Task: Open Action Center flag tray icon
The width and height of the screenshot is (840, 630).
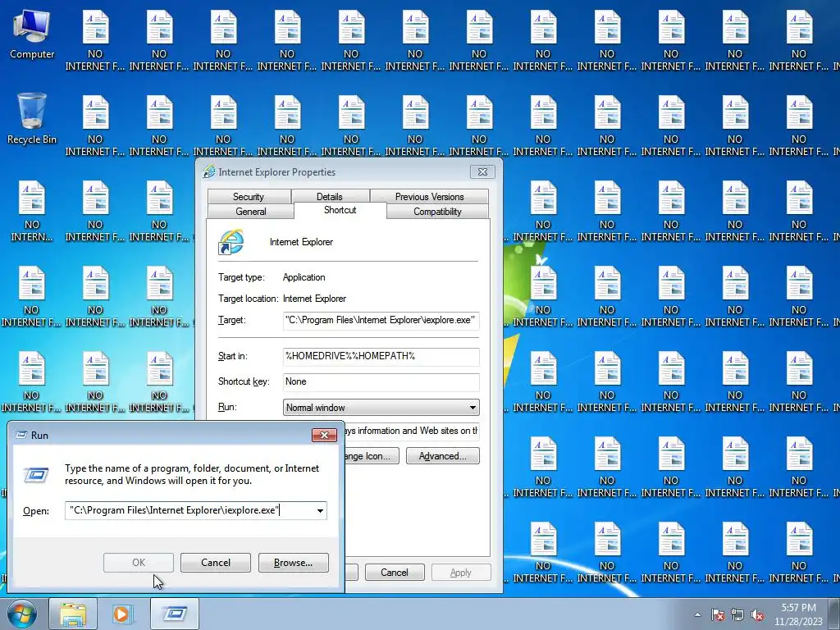Action: coord(717,614)
